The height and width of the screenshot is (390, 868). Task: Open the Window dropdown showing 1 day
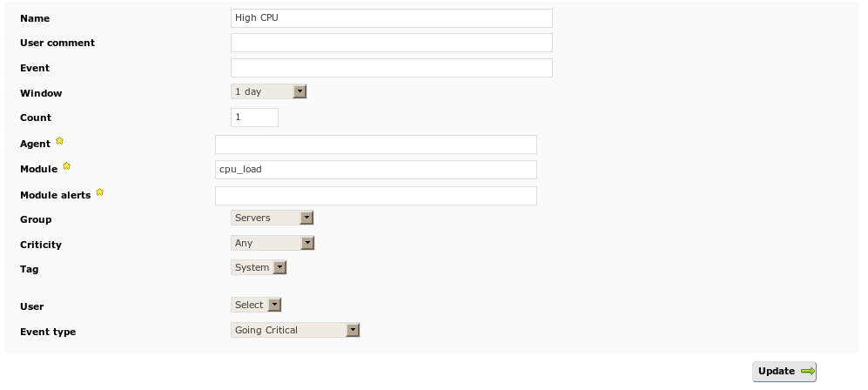point(269,91)
